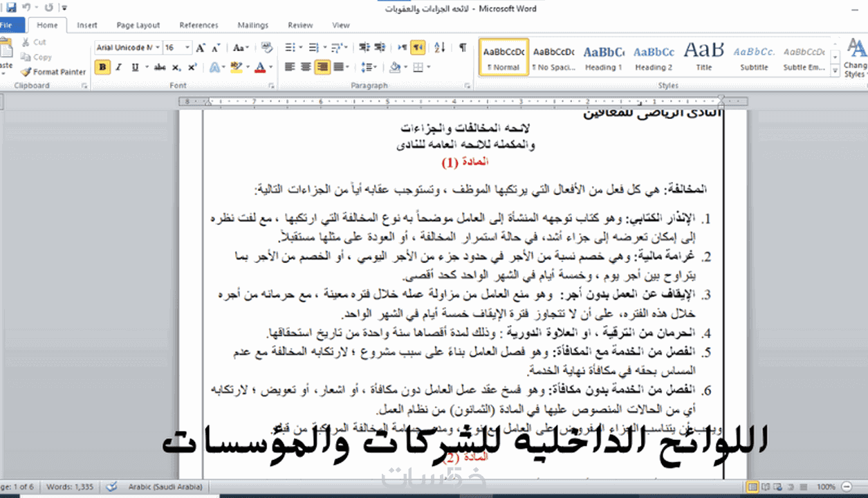Switch to the References tab

(x=198, y=25)
